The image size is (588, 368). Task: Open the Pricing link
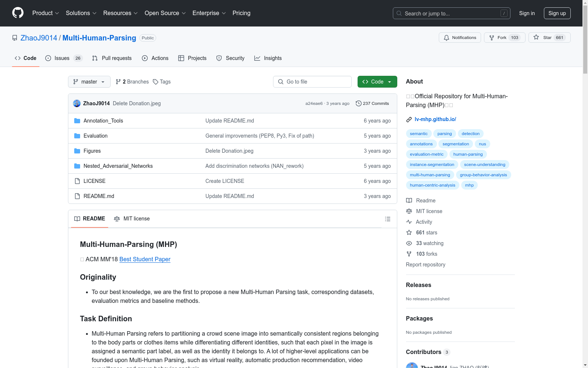pyautogui.click(x=241, y=13)
